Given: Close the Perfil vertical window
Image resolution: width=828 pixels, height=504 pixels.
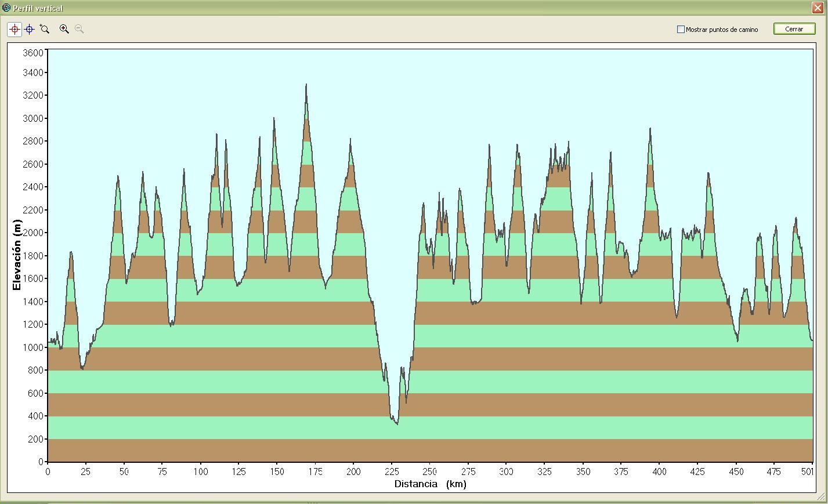Looking at the screenshot, I should tap(816, 8).
